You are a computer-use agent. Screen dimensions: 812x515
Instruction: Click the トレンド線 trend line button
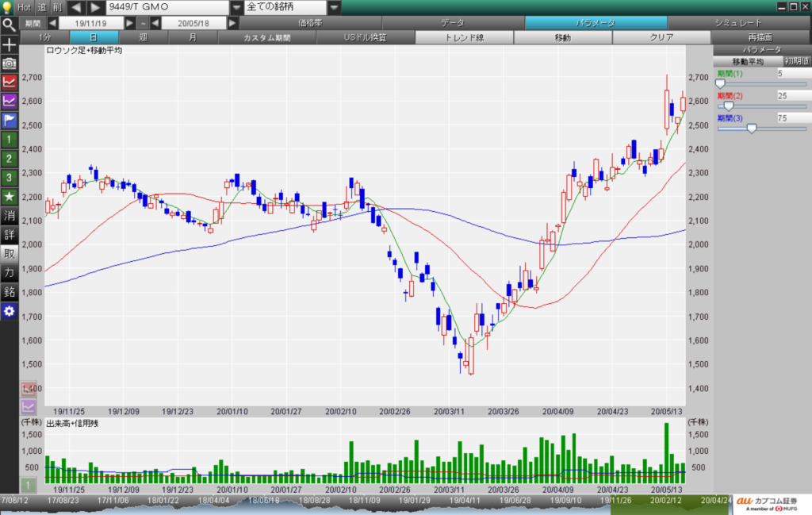464,37
